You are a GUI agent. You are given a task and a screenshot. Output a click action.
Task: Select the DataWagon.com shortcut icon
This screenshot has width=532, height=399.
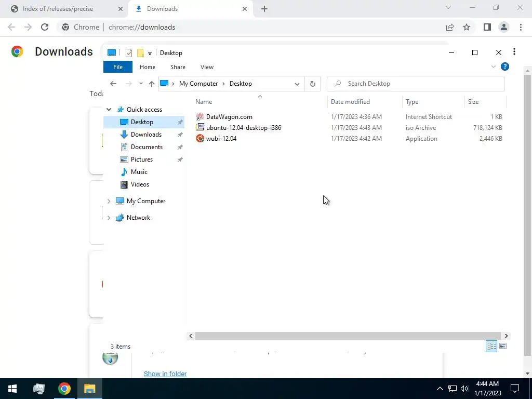click(200, 117)
